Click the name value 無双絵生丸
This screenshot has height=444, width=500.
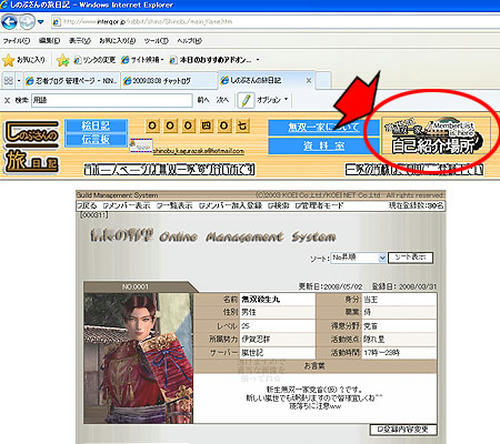[261, 299]
